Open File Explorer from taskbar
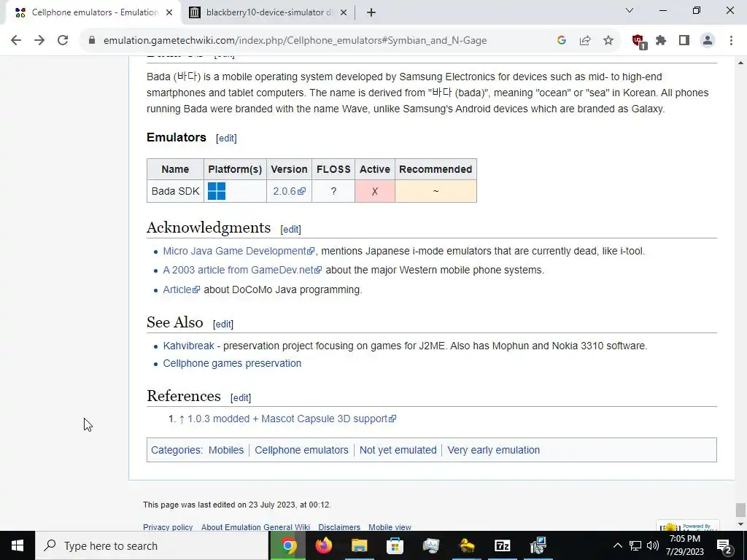The width and height of the screenshot is (747, 560). pyautogui.click(x=359, y=545)
